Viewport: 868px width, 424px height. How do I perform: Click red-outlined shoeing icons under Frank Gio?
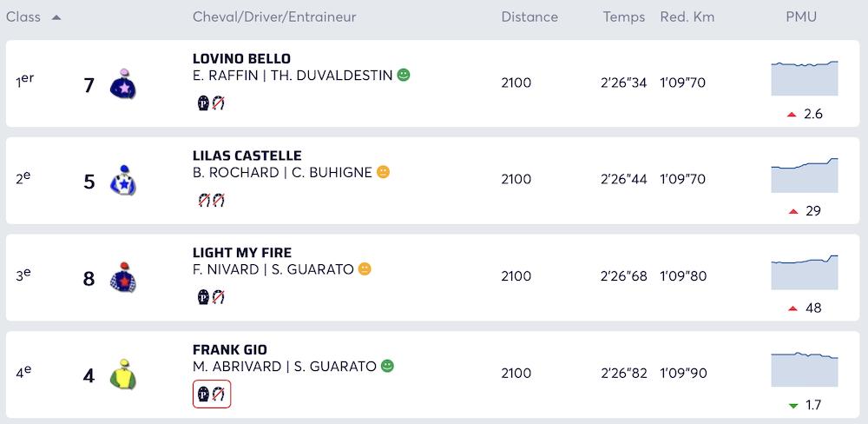tap(212, 394)
